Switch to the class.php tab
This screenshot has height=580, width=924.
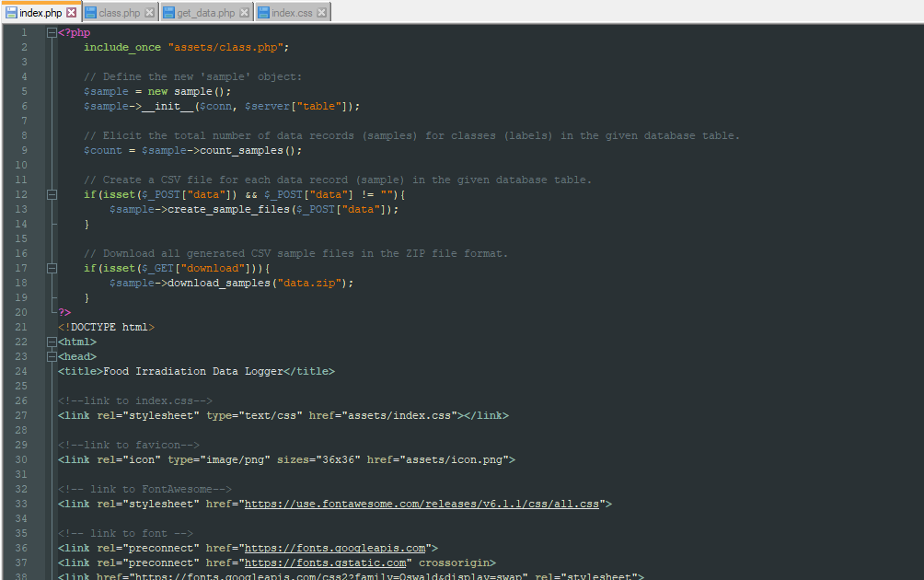pos(118,14)
